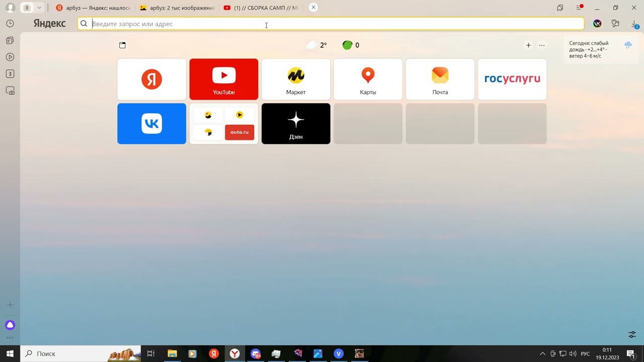Open sidebar more options dots

pyautogui.click(x=10, y=338)
